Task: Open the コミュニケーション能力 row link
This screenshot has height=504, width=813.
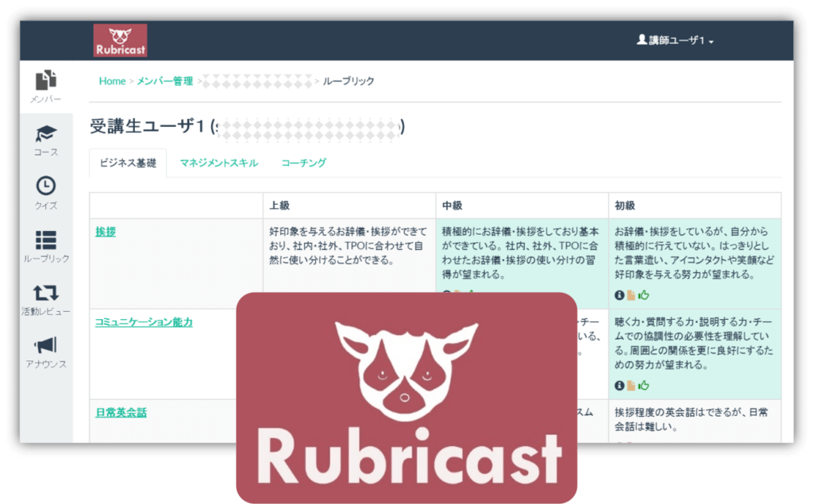Action: coord(144,322)
